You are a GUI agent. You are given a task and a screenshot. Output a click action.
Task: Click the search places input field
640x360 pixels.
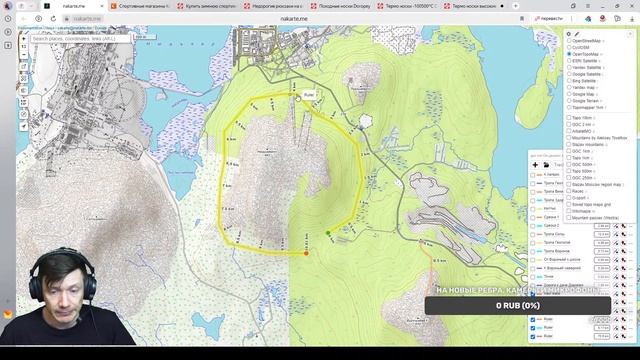pos(80,39)
